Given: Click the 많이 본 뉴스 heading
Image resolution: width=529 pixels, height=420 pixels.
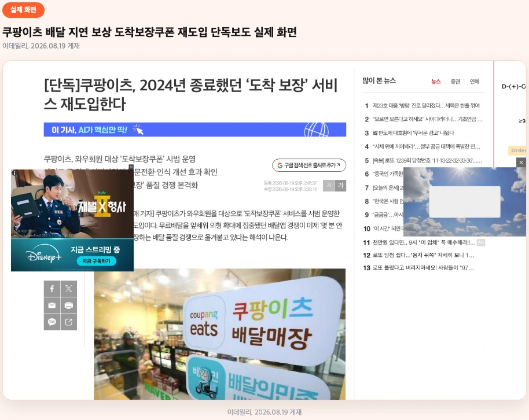Looking at the screenshot, I should [x=379, y=80].
